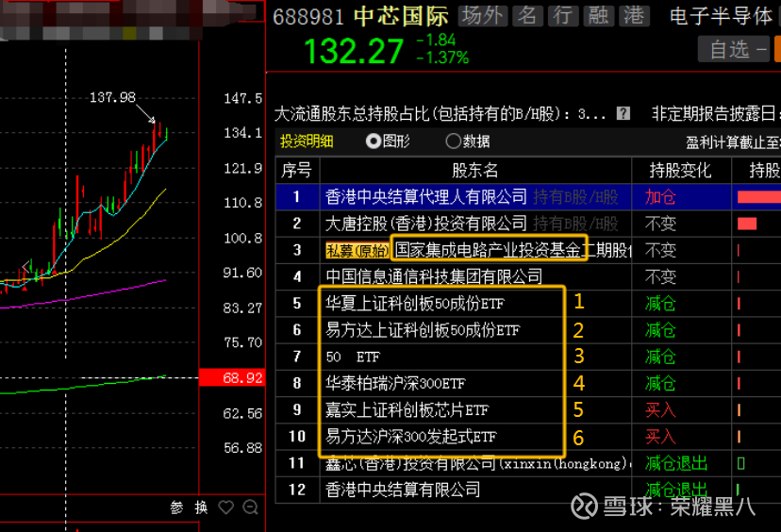Click the magnifier zoom-out icon below chart
The image size is (781, 532).
click(251, 507)
